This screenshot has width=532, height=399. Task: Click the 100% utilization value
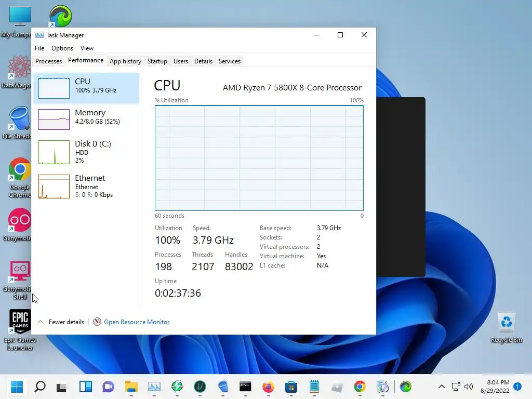pyautogui.click(x=168, y=240)
